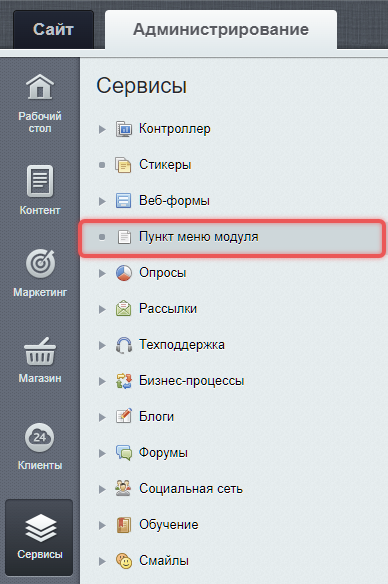This screenshot has height=584, width=388.
Task: Open the Клиенты cloud icon
Action: 39,437
